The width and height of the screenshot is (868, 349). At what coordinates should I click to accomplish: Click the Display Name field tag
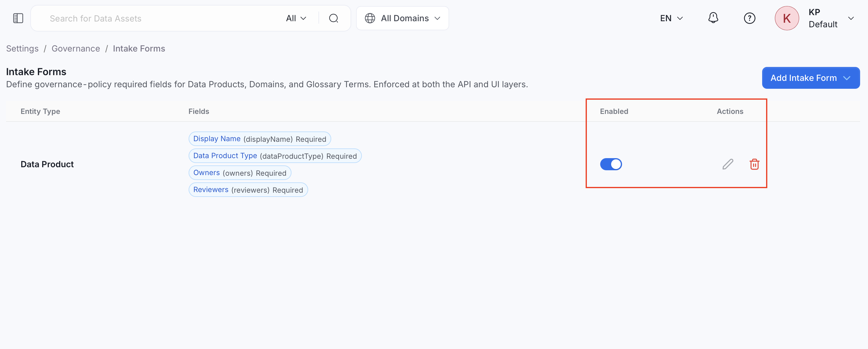pos(259,139)
